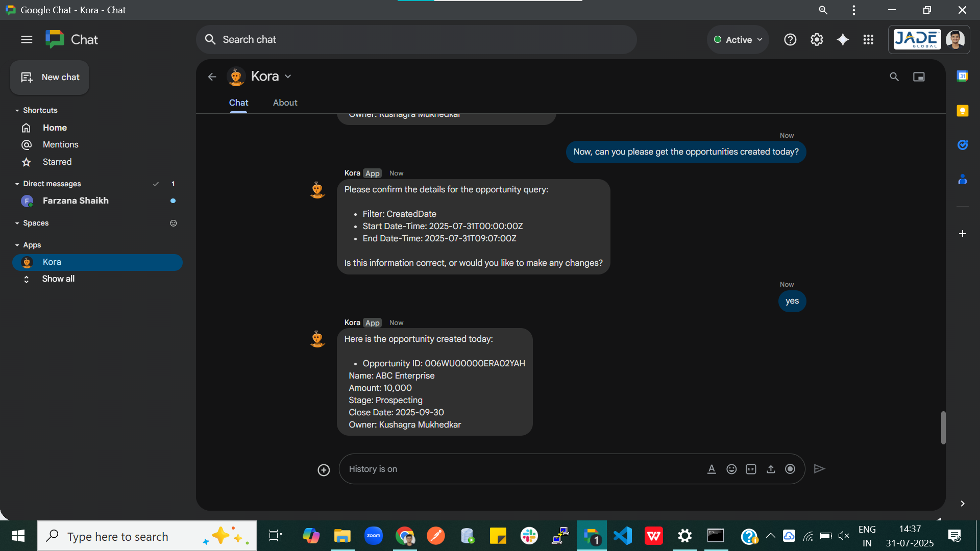Screen dimensions: 980x551
Task: Add a GIF to the message
Action: point(751,469)
